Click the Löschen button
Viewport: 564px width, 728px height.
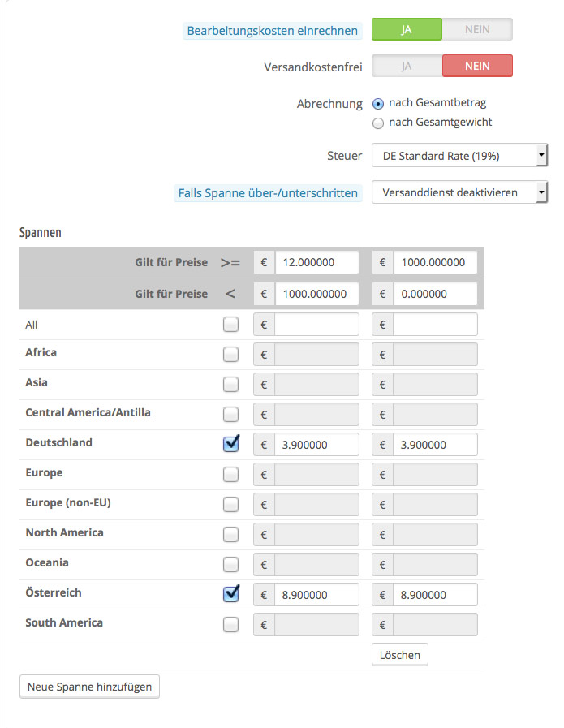[x=399, y=655]
